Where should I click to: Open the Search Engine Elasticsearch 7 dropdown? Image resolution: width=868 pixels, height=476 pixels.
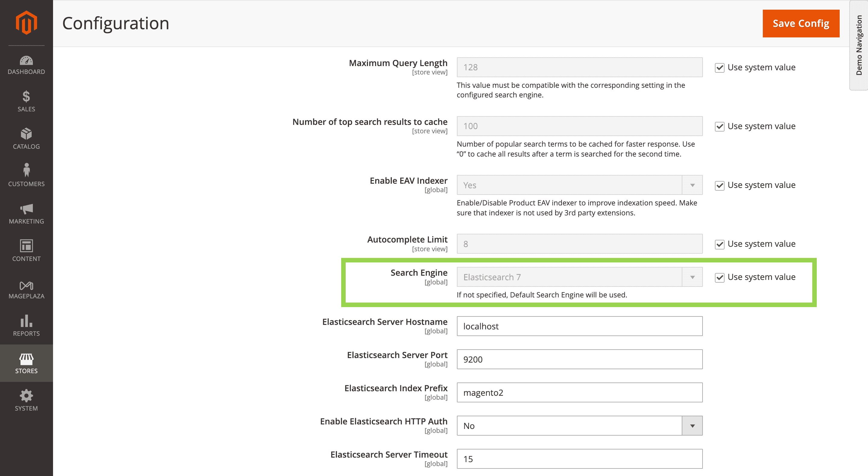point(580,277)
